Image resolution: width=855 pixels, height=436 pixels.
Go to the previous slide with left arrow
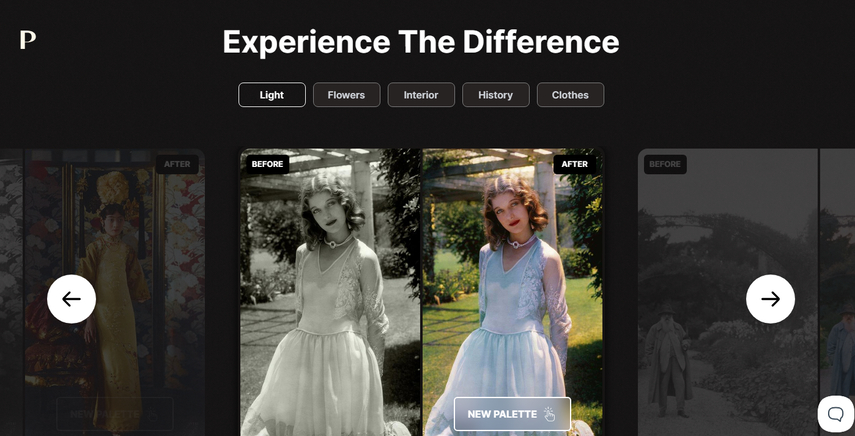pyautogui.click(x=71, y=299)
